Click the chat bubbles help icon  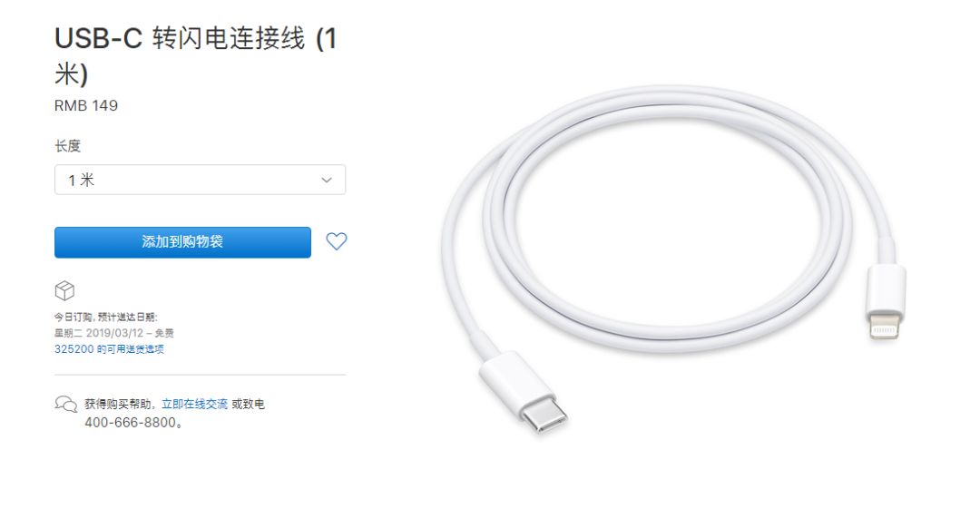(x=65, y=405)
